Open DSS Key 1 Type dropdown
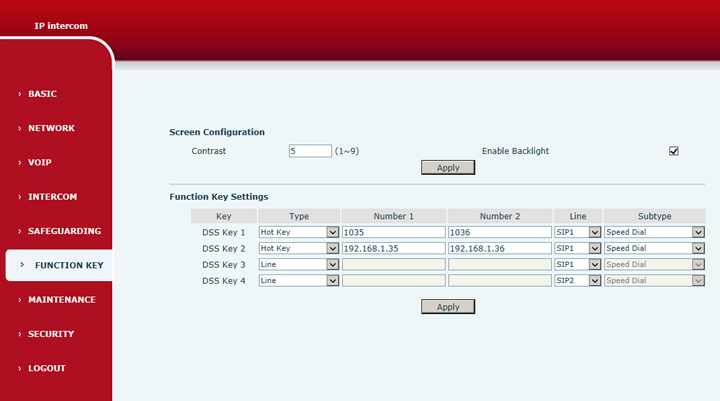 coord(299,232)
